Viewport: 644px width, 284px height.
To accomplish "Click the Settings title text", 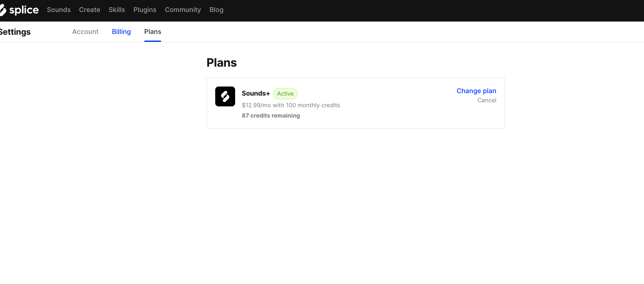I will [x=15, y=32].
